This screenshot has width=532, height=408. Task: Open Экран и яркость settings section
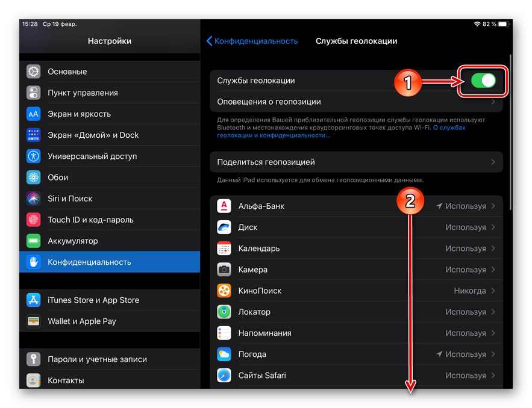pos(110,114)
